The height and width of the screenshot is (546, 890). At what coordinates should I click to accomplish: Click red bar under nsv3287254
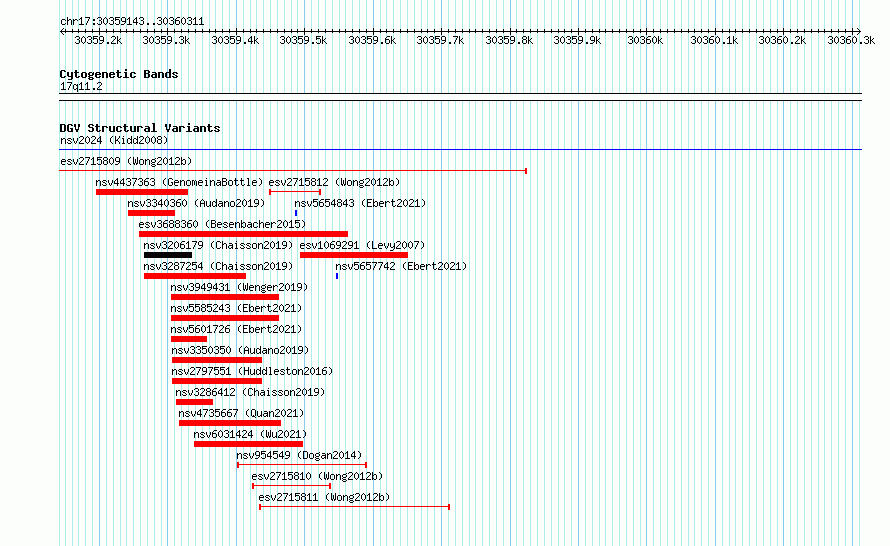click(x=195, y=276)
